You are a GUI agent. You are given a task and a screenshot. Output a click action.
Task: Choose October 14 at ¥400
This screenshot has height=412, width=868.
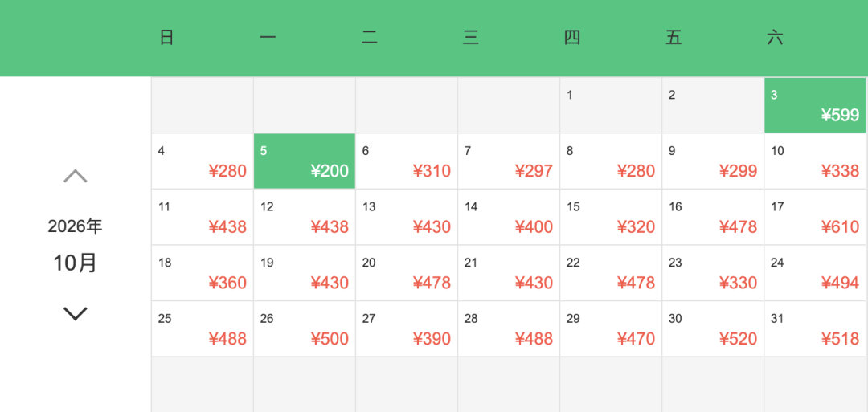(509, 218)
